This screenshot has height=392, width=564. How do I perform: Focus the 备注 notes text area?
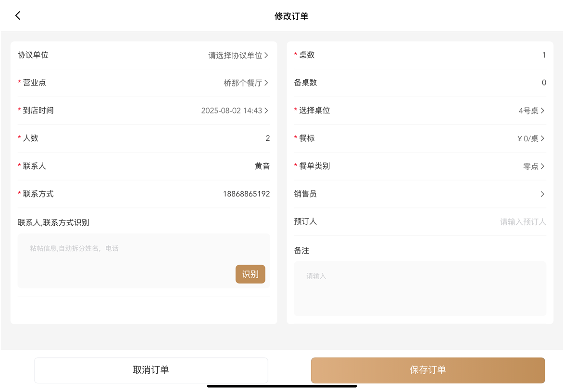pyautogui.click(x=420, y=288)
